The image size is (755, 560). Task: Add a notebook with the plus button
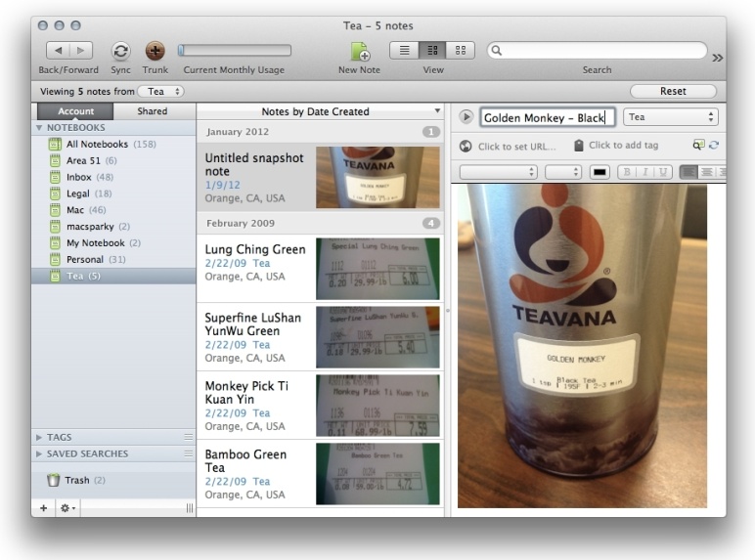point(43,508)
